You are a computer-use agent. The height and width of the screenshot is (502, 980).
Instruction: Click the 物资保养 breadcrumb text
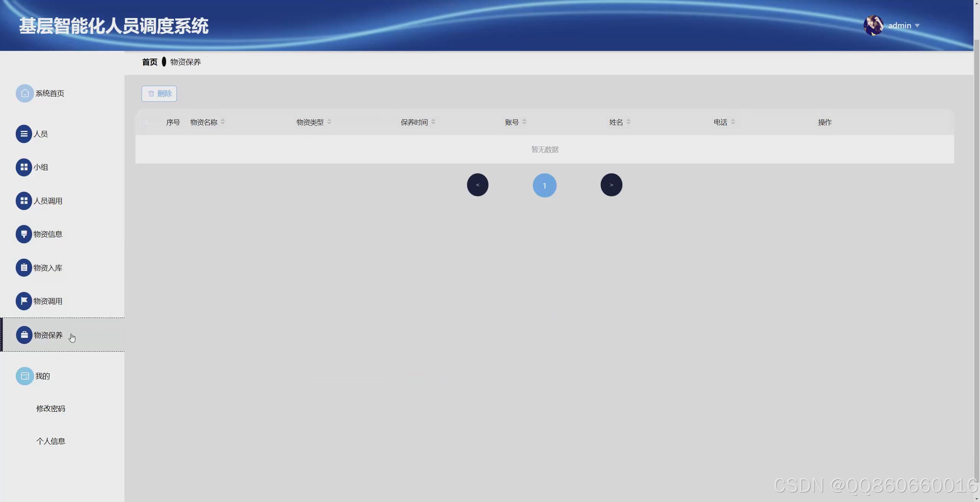coord(186,62)
